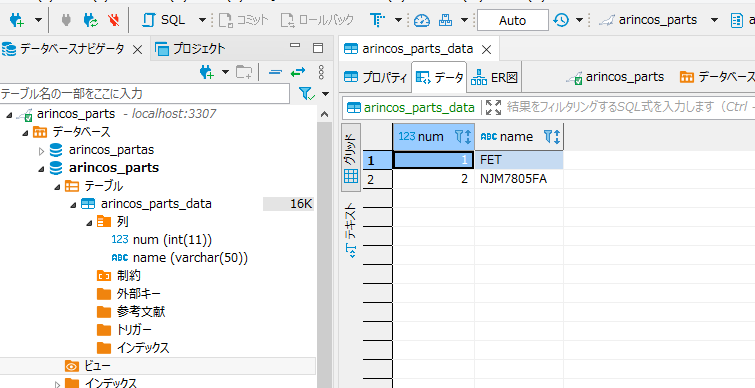The height and width of the screenshot is (388, 755).
Task: Expand the arincos_partas database node
Action: [41, 151]
